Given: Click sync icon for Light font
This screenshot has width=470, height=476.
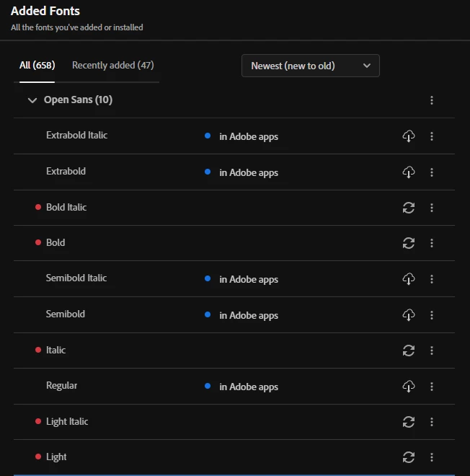Looking at the screenshot, I should (x=409, y=457).
